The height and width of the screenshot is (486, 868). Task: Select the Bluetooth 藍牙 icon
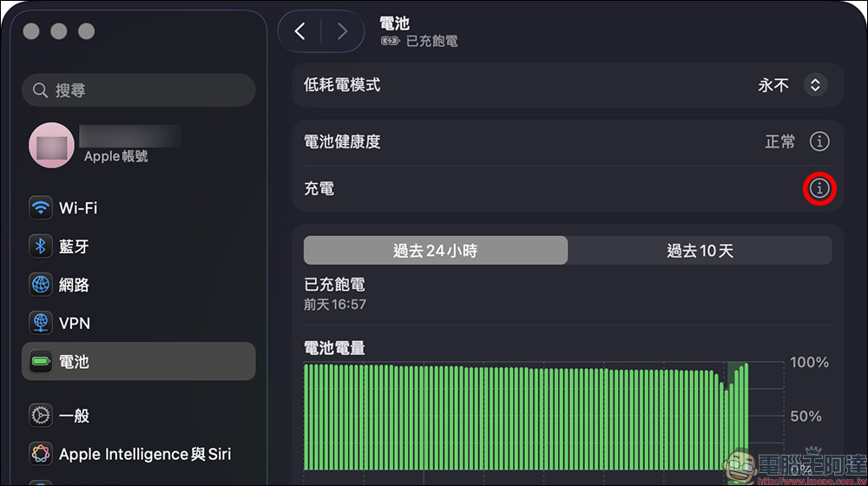point(41,246)
